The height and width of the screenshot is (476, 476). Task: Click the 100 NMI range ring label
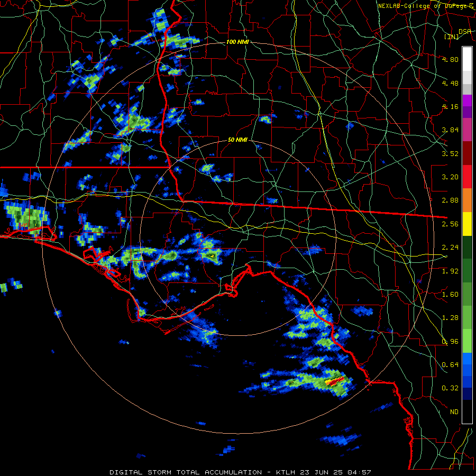[237, 42]
